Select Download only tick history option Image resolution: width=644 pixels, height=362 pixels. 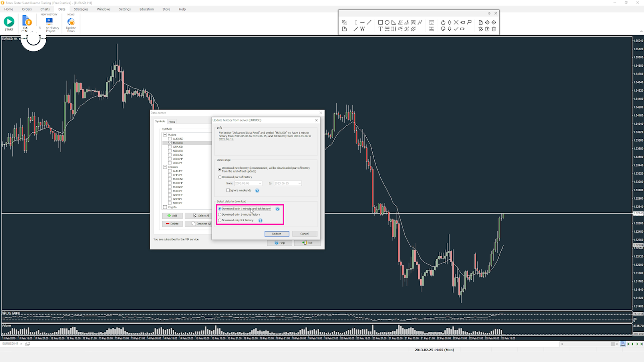tap(220, 221)
